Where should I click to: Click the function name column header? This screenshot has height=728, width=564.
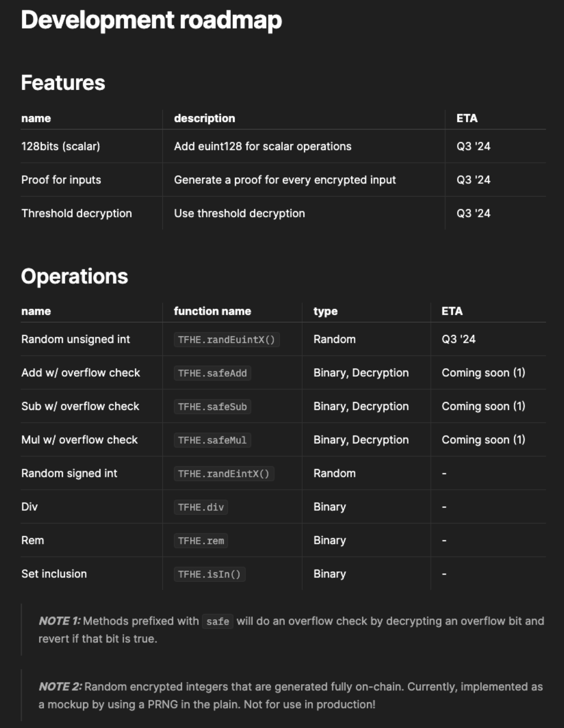coord(212,311)
